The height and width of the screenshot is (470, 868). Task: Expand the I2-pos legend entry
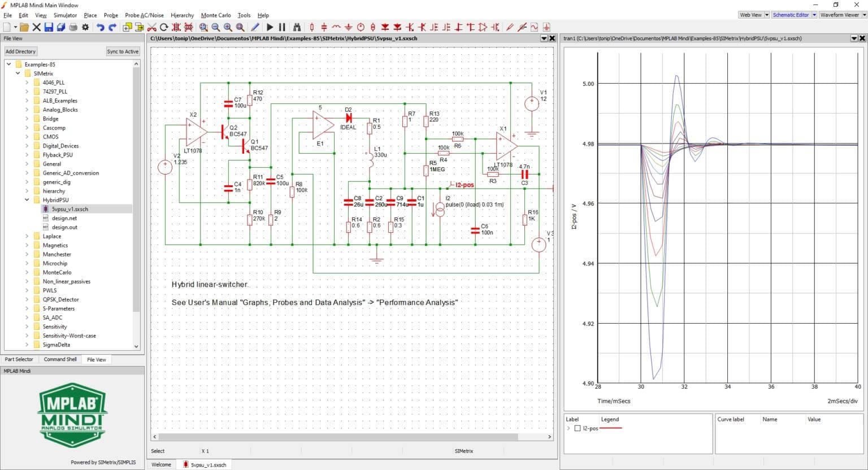[568, 428]
